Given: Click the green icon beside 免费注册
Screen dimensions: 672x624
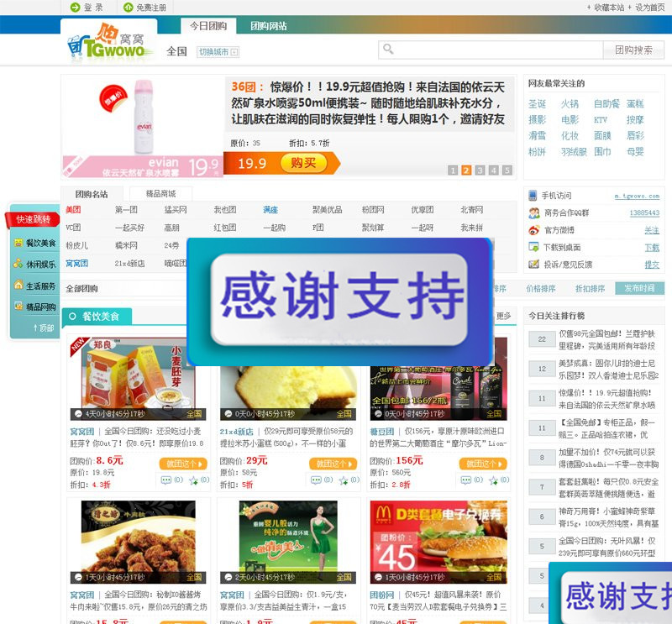Looking at the screenshot, I should (x=128, y=8).
